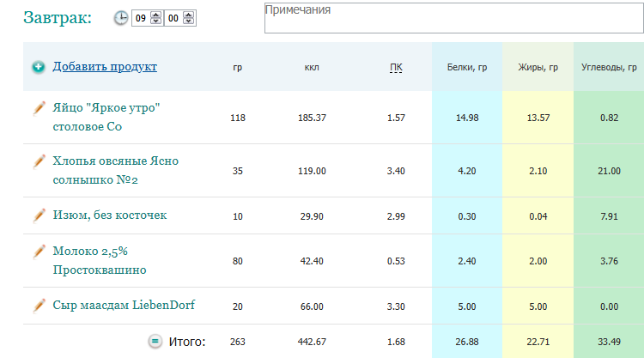Image resolution: width=644 pixels, height=364 pixels.
Task: Click the Итого label
Action: tap(187, 342)
